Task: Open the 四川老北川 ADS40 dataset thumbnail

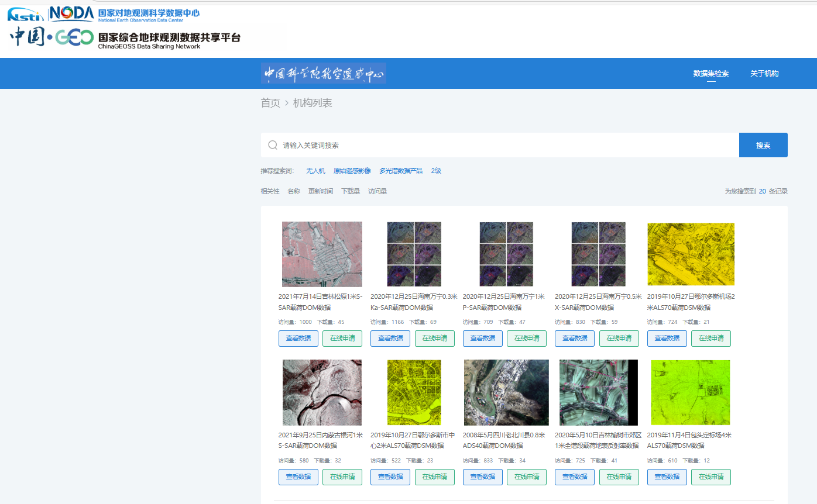Action: [506, 392]
